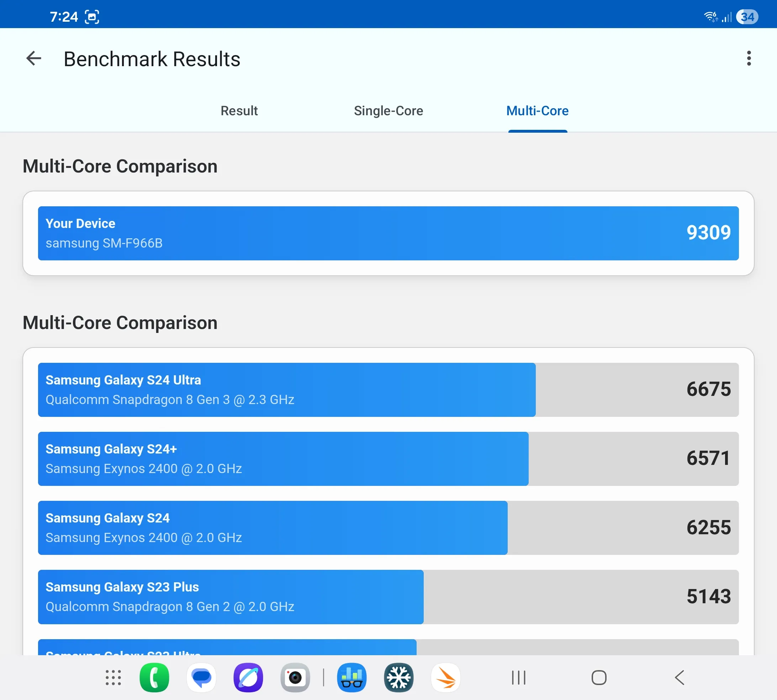Tap the cellular signal strength icon
Viewport: 777px width, 700px height.
[726, 17]
